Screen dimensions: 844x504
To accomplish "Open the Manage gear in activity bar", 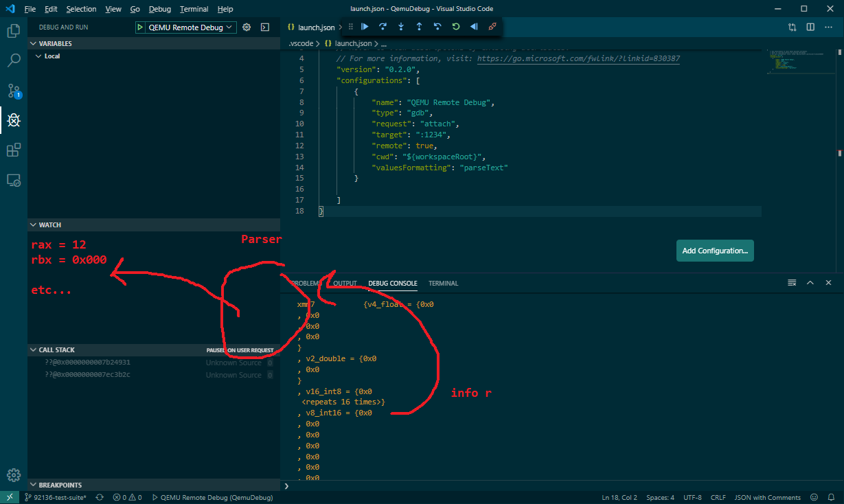I will [13, 474].
